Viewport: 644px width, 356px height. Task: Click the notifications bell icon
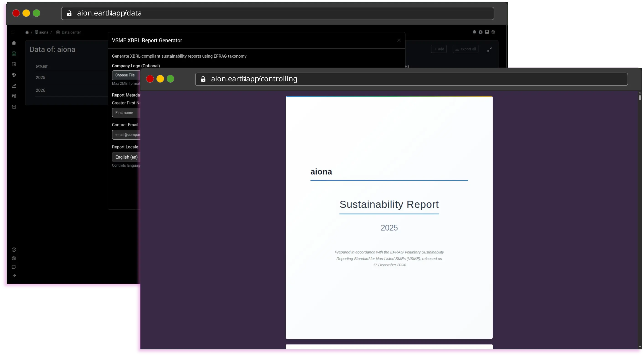tap(474, 32)
